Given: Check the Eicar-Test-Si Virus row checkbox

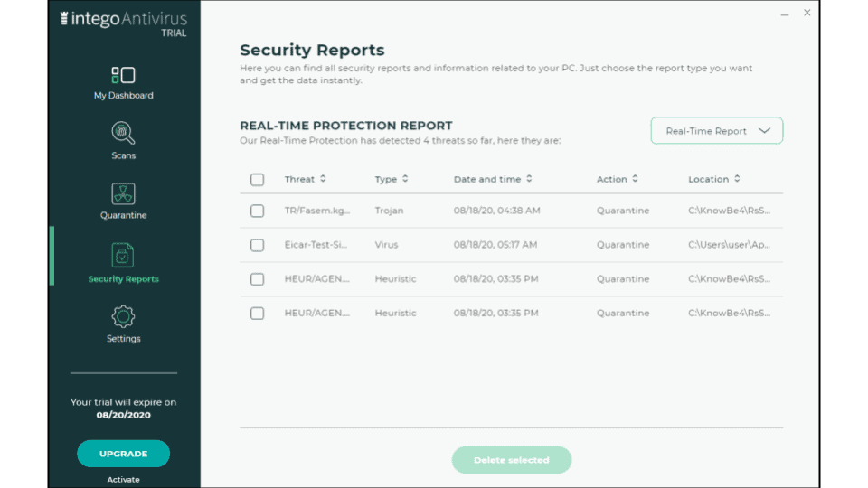Looking at the screenshot, I should click(x=257, y=245).
